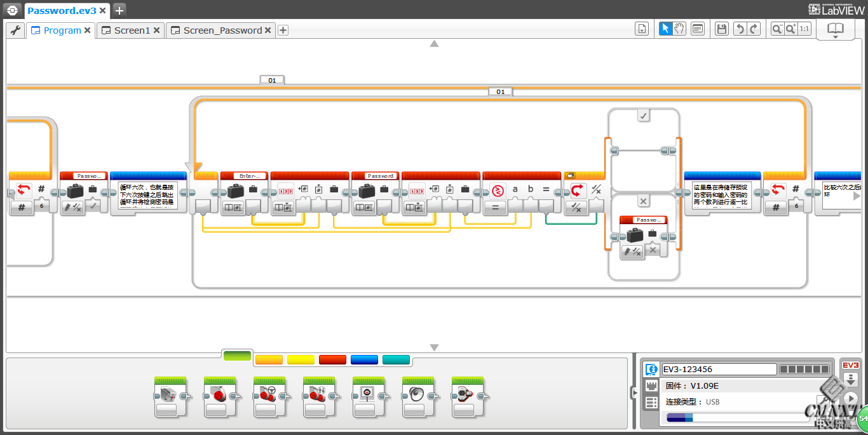Expand the content editor book panel
Screen dimensions: 868x435
coord(835,29)
